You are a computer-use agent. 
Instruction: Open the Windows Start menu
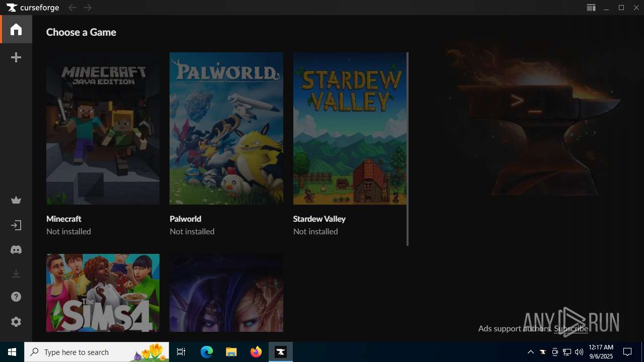pyautogui.click(x=12, y=352)
